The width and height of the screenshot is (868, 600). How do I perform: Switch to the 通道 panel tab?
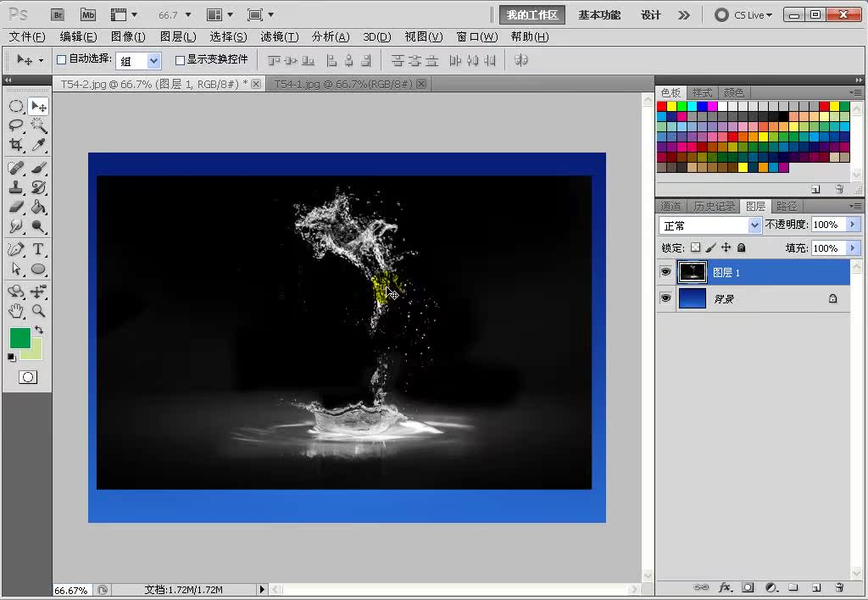(x=670, y=205)
